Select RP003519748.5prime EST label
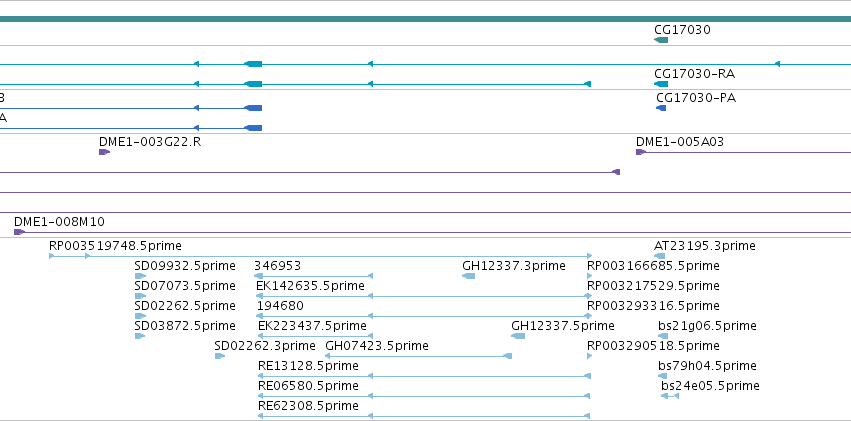This screenshot has height=421, width=851. (115, 246)
